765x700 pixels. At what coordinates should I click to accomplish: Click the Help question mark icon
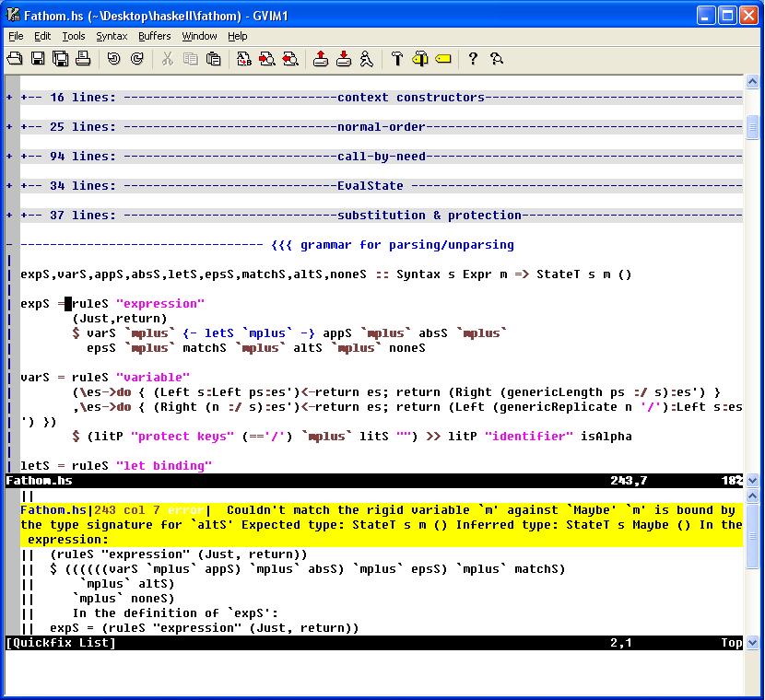[473, 59]
